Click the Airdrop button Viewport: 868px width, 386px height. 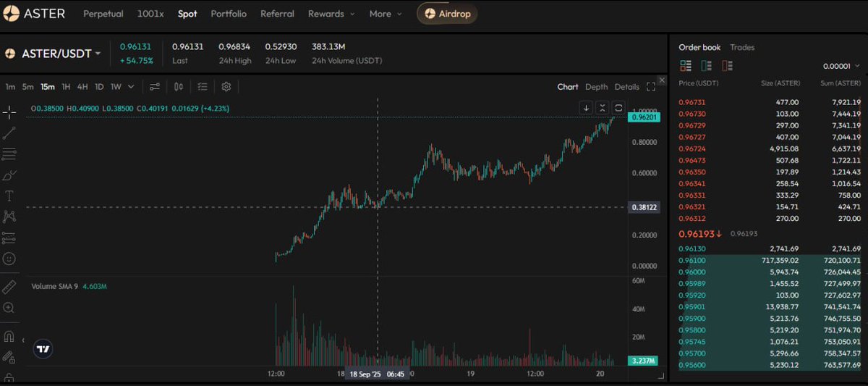447,14
